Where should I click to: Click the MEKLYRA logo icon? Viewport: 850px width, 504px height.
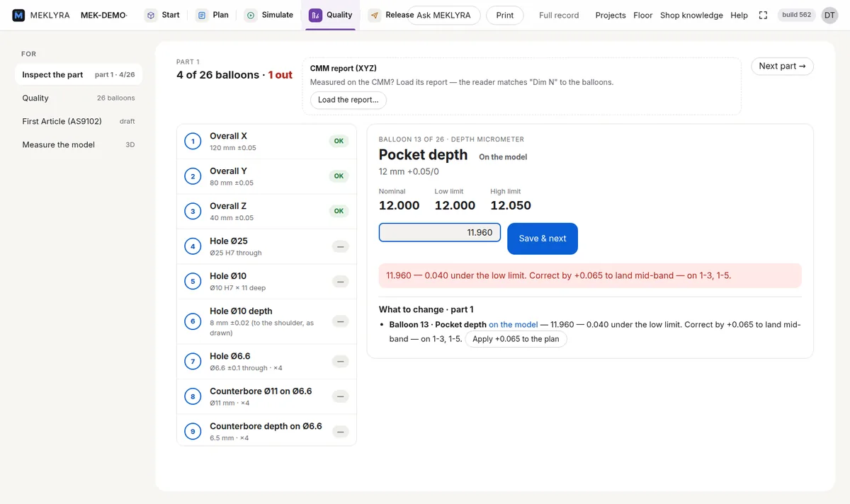point(18,15)
